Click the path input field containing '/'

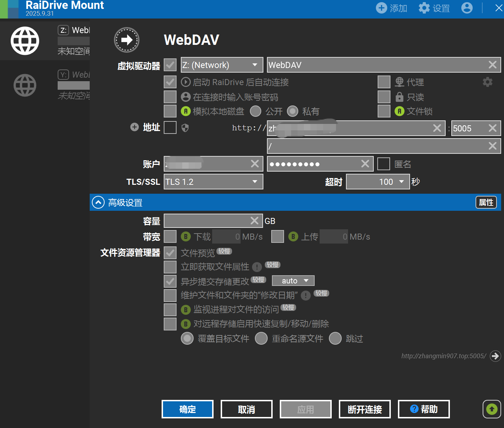click(384, 146)
